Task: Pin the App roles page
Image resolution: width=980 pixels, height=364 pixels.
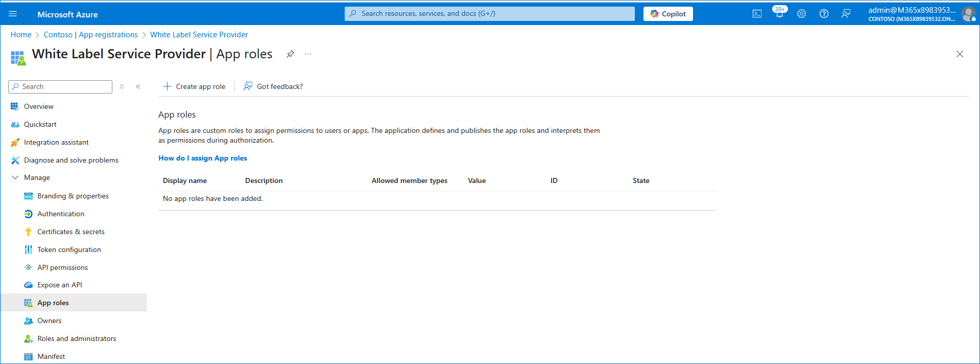Action: 290,54
